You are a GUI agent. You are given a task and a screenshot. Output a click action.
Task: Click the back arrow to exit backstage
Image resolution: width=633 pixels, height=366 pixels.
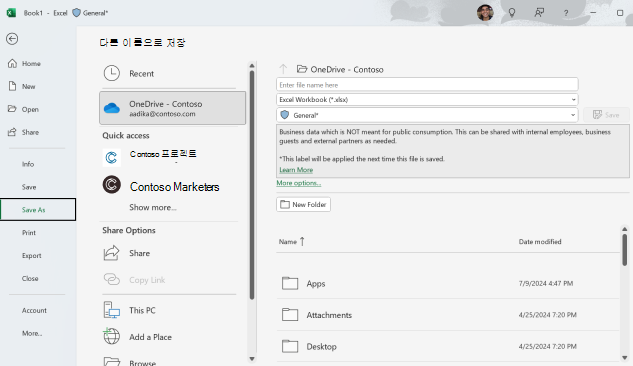point(12,39)
